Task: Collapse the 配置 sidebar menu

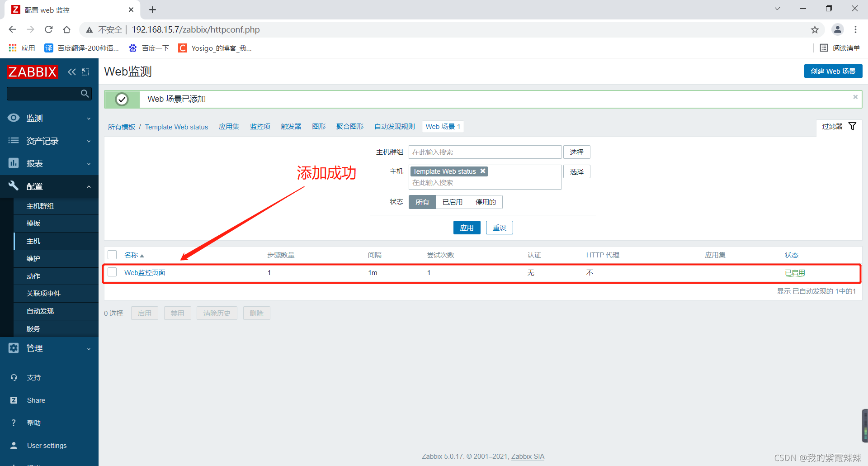Action: click(49, 186)
